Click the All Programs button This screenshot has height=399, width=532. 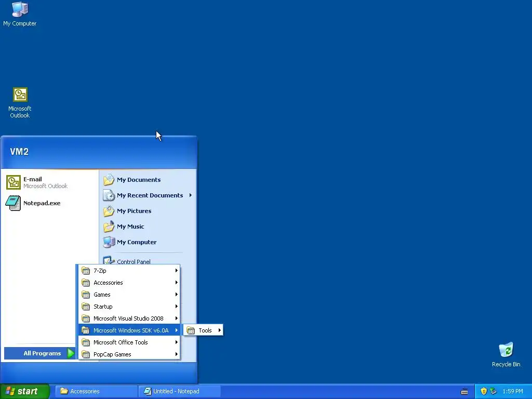tap(39, 353)
